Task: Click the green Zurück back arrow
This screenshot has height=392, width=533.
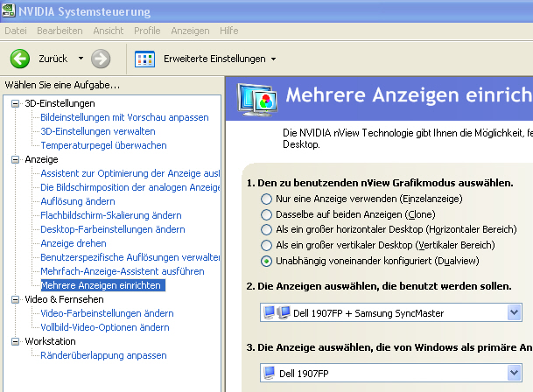Action: point(20,59)
